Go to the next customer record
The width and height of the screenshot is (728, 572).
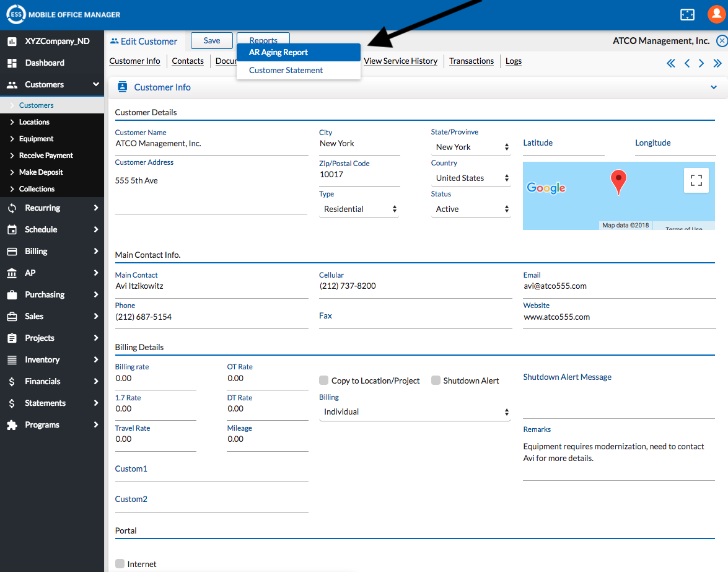[701, 63]
